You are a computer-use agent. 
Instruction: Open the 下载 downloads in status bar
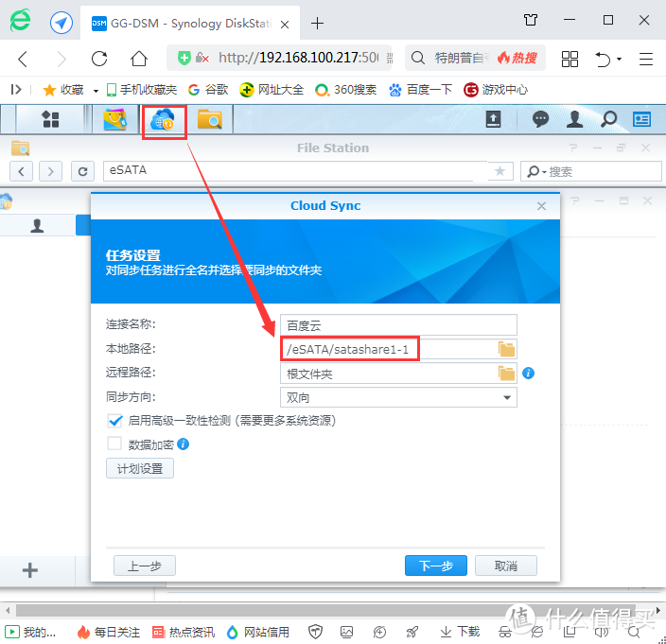pyautogui.click(x=460, y=632)
